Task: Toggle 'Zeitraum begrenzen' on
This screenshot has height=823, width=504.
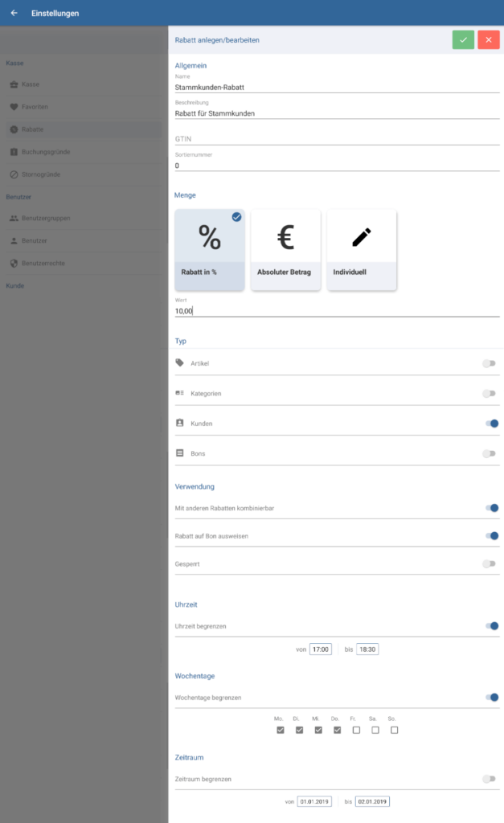Action: [489, 779]
